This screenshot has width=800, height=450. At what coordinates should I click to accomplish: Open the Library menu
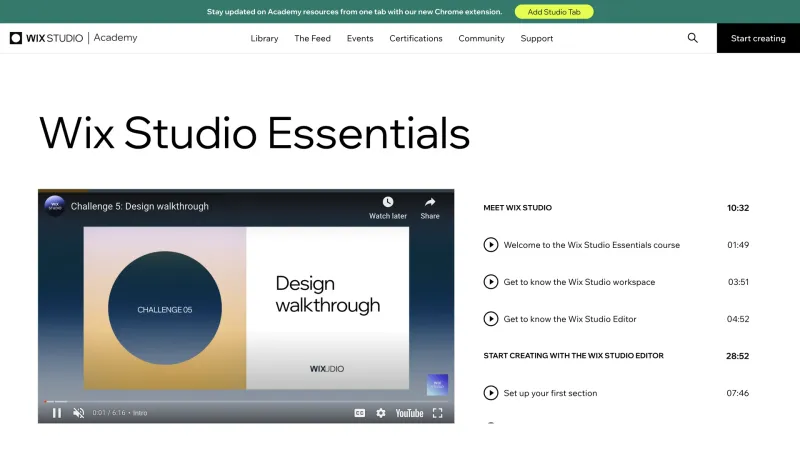[264, 38]
